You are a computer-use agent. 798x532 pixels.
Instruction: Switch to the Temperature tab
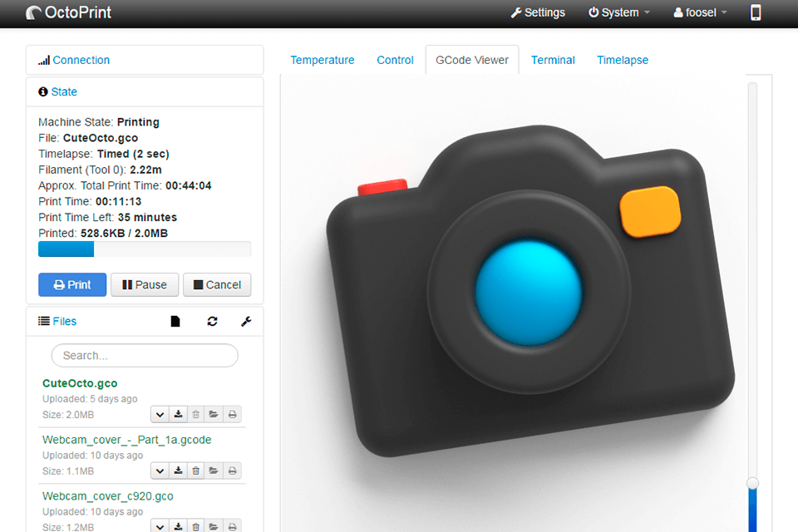[323, 60]
